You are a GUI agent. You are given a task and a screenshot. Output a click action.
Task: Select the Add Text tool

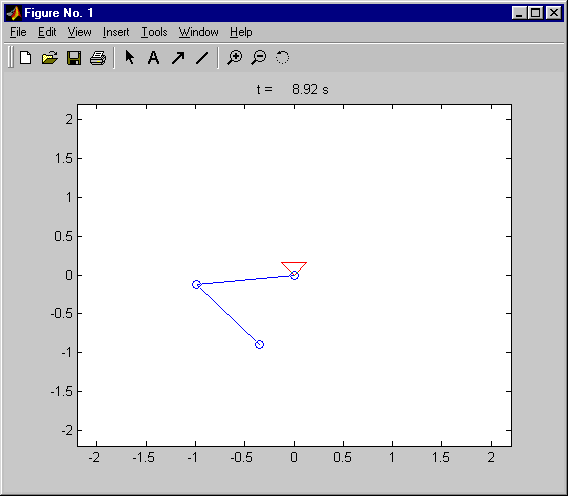[x=153, y=58]
